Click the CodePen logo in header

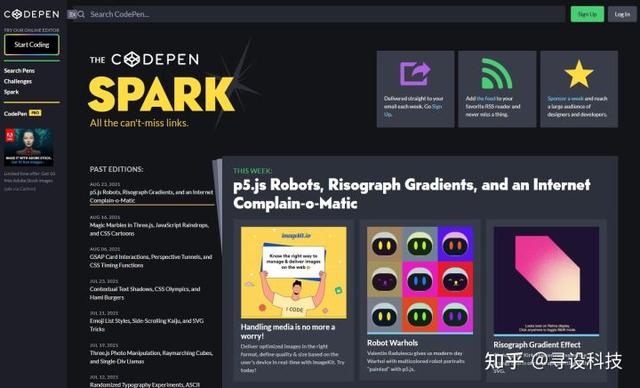pos(32,14)
